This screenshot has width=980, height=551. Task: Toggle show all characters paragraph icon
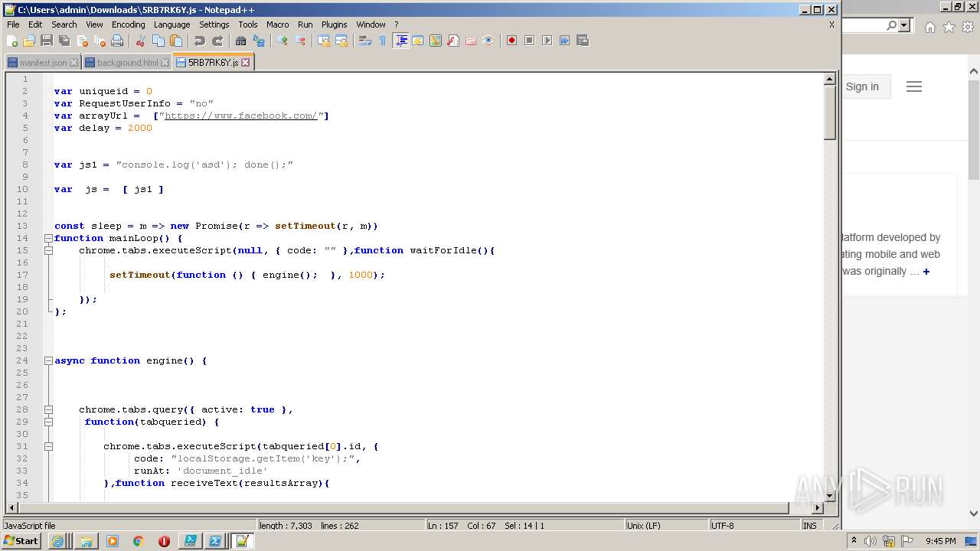[x=383, y=41]
